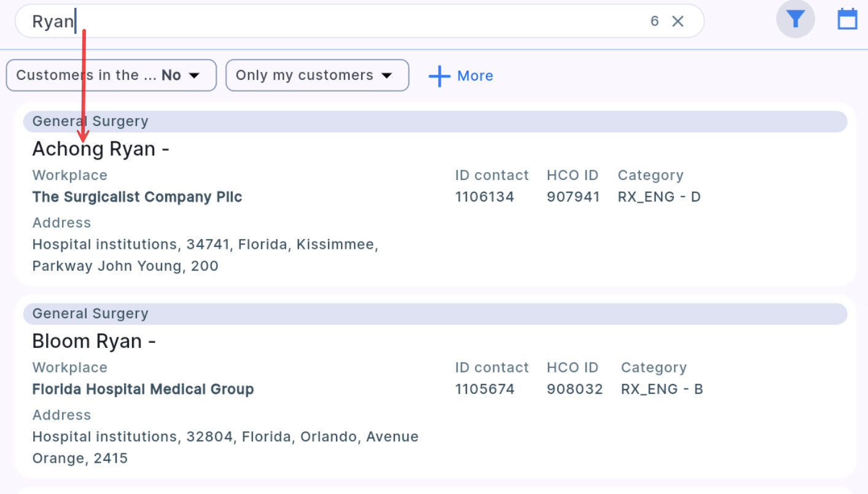Image resolution: width=868 pixels, height=494 pixels.
Task: Click HCO ID value 907941
Action: (x=573, y=197)
